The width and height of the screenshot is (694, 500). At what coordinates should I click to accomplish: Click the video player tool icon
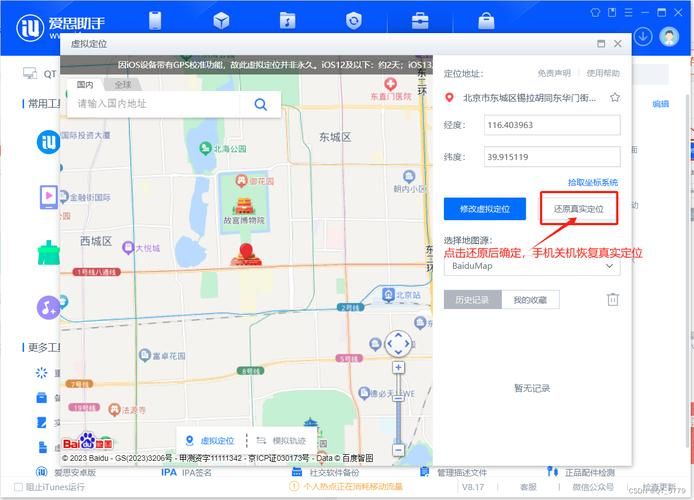click(x=49, y=197)
